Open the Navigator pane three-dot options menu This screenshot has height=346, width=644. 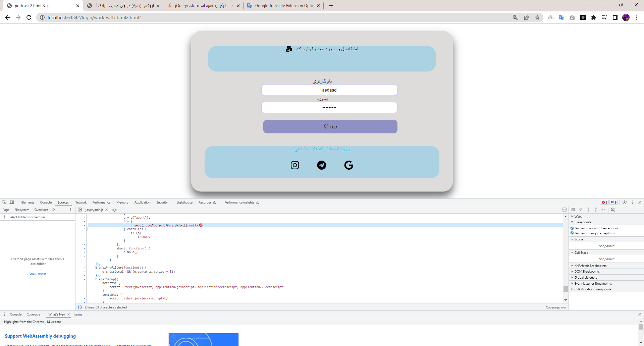pyautogui.click(x=70, y=210)
